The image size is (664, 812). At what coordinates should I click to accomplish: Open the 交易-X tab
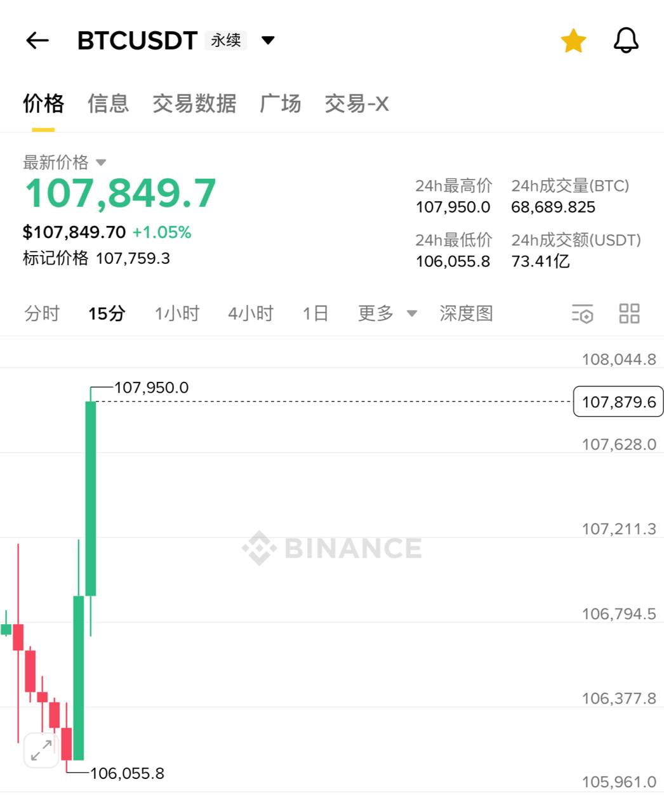coord(356,103)
